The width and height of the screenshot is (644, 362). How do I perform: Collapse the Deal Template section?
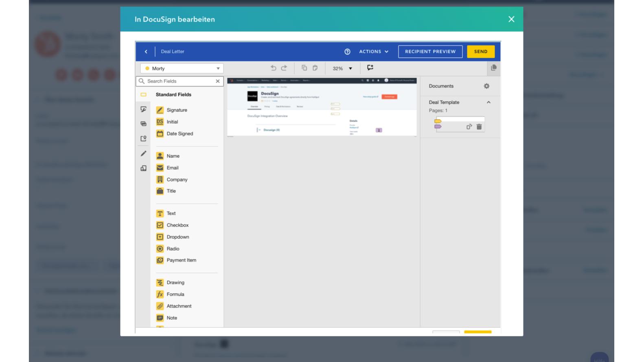tap(488, 102)
